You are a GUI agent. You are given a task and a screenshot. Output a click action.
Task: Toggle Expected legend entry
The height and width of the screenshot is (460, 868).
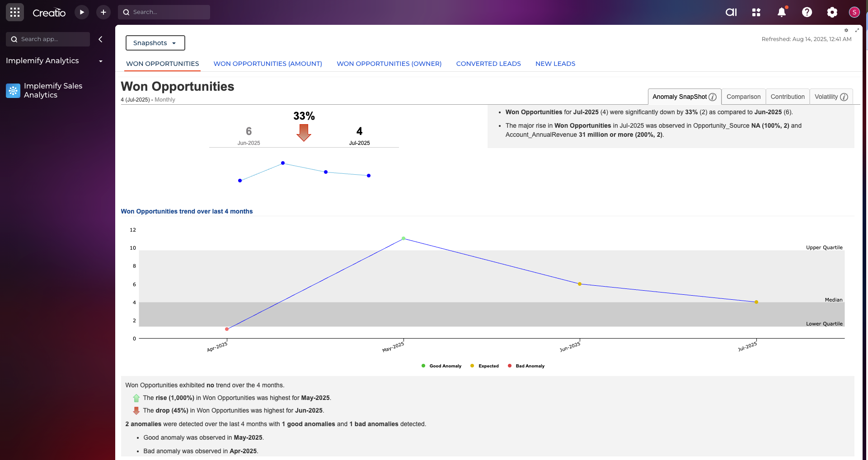pyautogui.click(x=484, y=366)
